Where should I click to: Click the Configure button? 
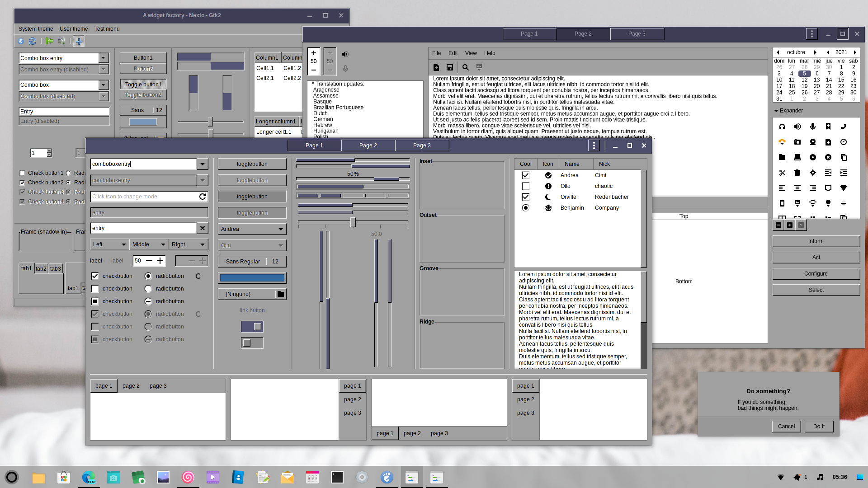click(816, 274)
